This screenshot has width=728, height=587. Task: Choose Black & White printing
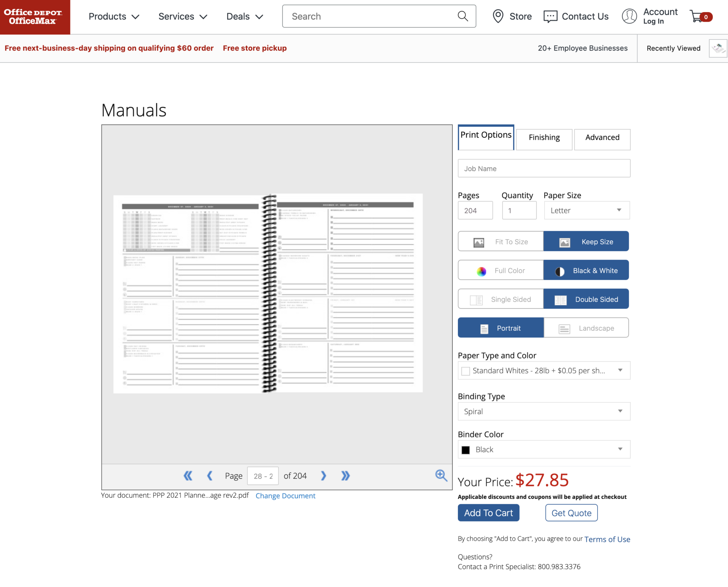click(x=586, y=270)
